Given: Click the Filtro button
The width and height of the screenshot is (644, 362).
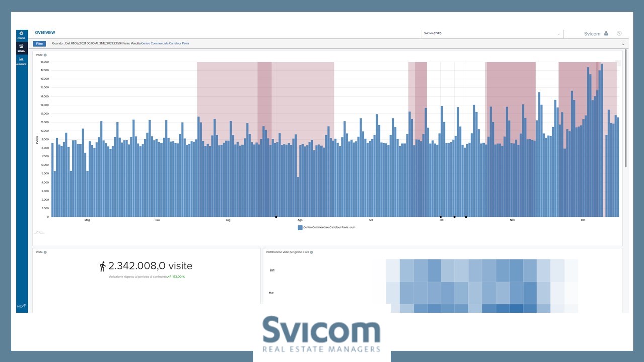Looking at the screenshot, I should pyautogui.click(x=40, y=44).
